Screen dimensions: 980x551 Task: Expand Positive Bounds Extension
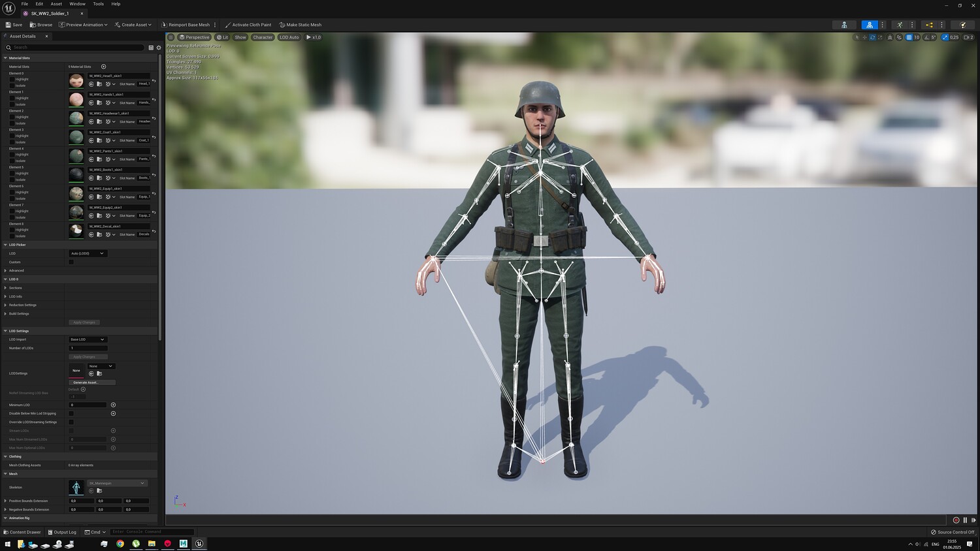pyautogui.click(x=5, y=501)
